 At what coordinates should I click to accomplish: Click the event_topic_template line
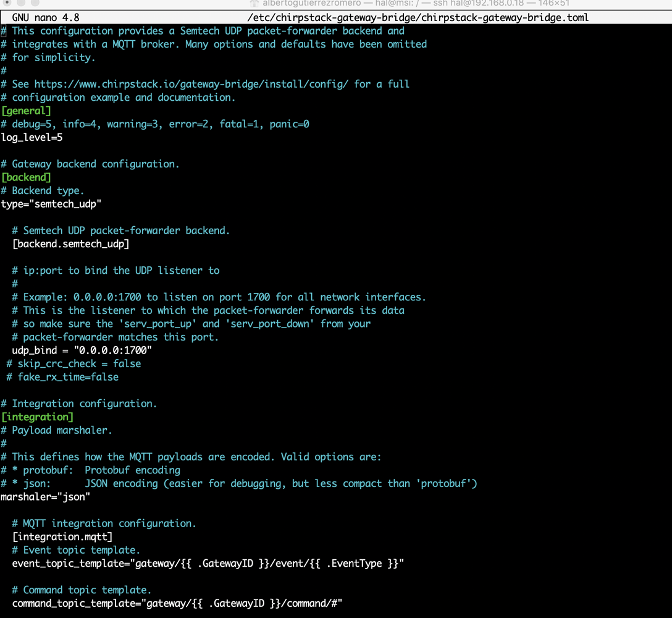[x=207, y=563]
